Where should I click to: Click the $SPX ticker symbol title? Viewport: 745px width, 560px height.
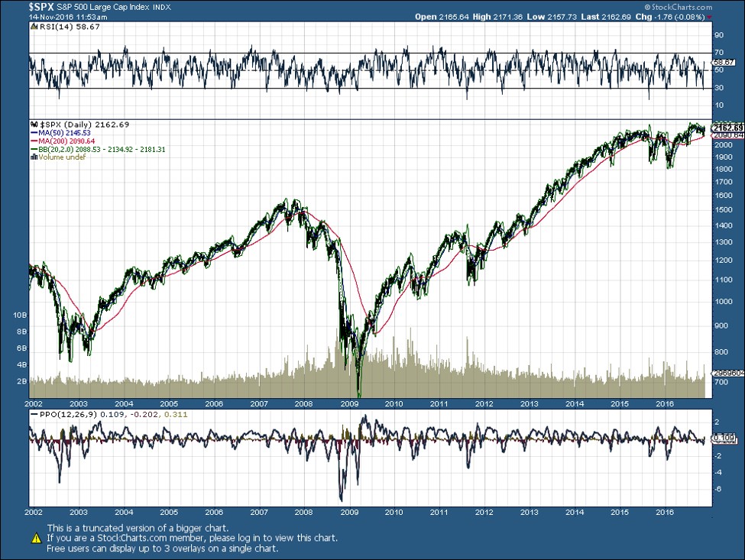[40, 7]
